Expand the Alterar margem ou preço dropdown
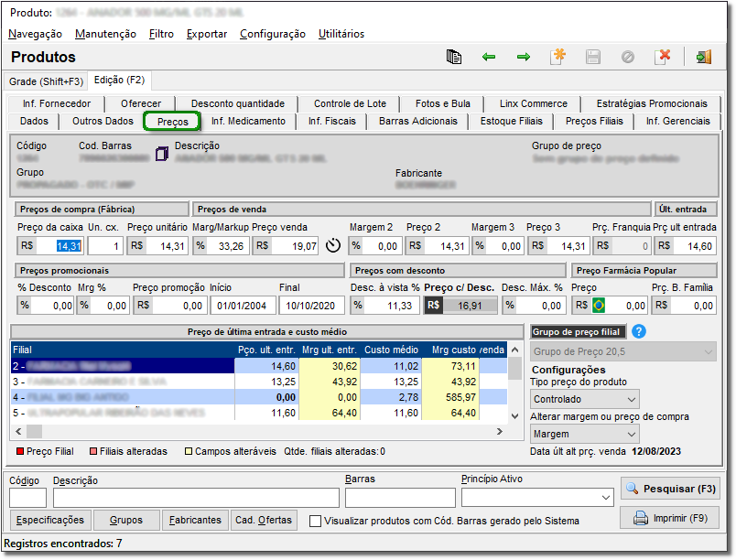 click(x=630, y=434)
